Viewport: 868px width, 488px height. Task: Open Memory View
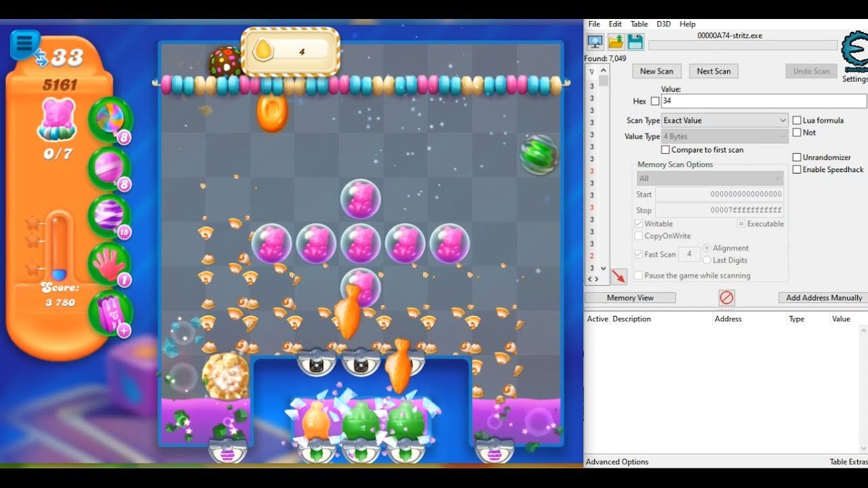click(630, 298)
